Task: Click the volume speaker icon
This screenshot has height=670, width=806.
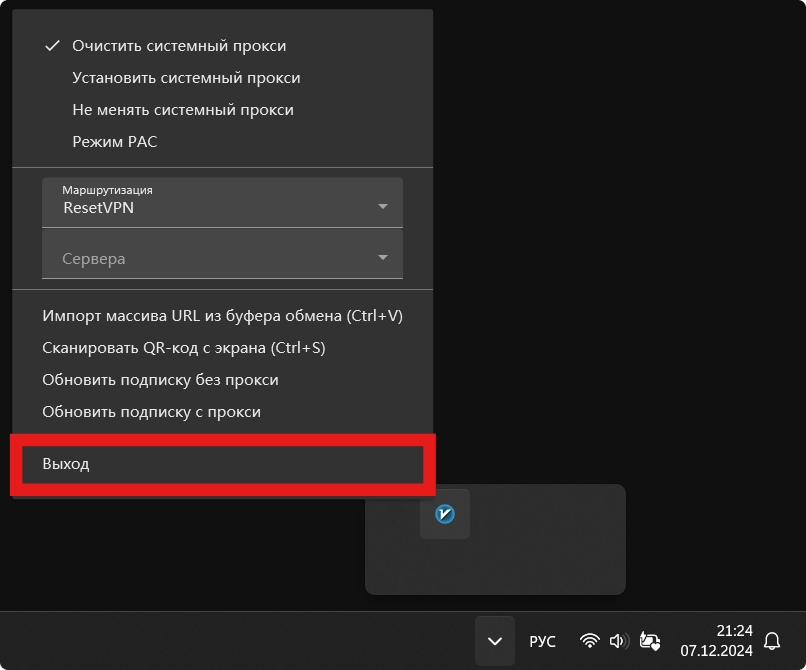Action: 618,641
